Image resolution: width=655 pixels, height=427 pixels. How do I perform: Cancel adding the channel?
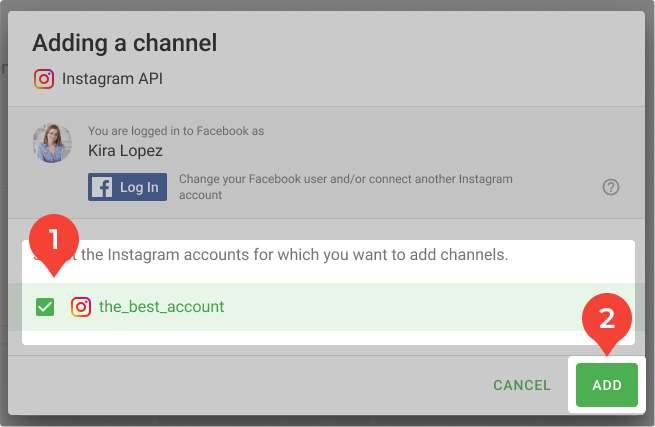[x=522, y=385]
